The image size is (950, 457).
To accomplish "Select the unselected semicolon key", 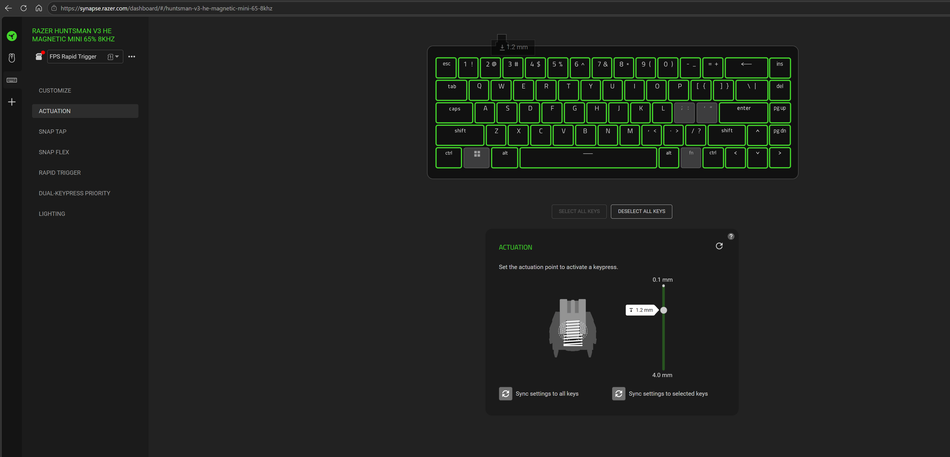I will [684, 113].
